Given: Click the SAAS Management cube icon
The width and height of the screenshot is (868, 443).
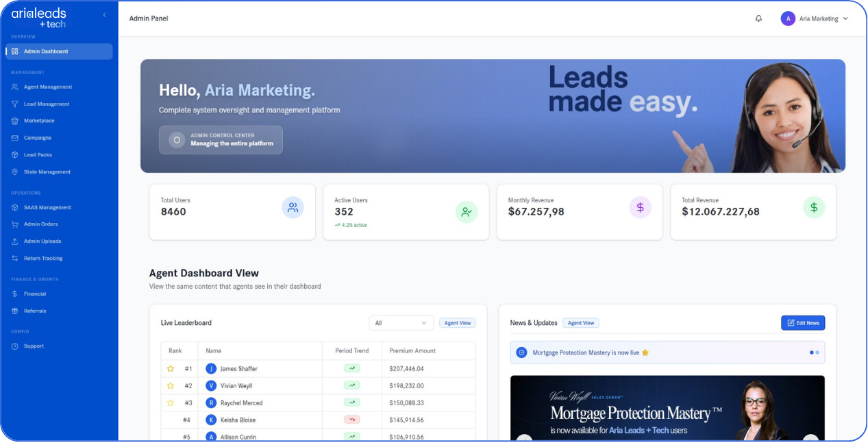Looking at the screenshot, I should [15, 207].
